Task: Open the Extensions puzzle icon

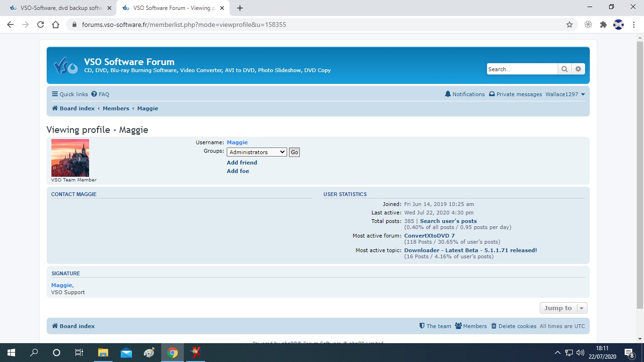Action: [x=603, y=25]
